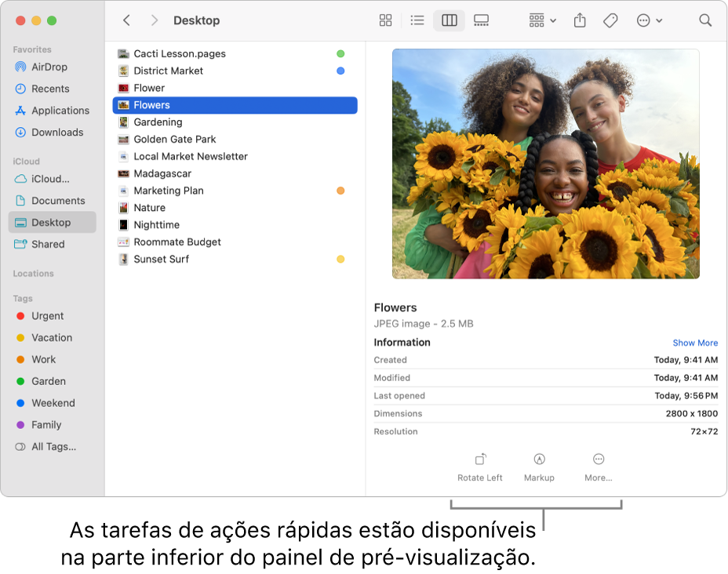The height and width of the screenshot is (574, 728).
Task: Open Applications in the sidebar
Action: [x=52, y=111]
